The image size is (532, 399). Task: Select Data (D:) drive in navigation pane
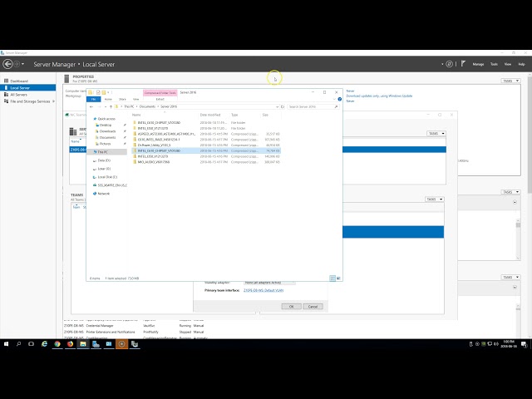(x=103, y=160)
